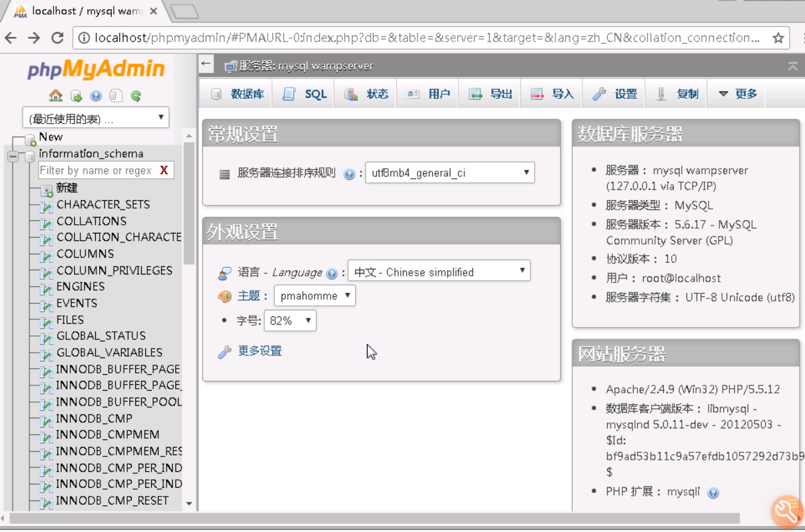Open phpMyAdmin documentation question-mark icon
This screenshot has width=805, height=532.
96,96
